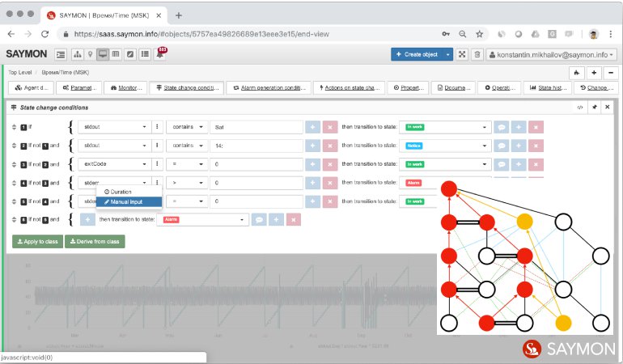Add a condition to rule 6 with plus
623x364 pixels.
(x=88, y=219)
